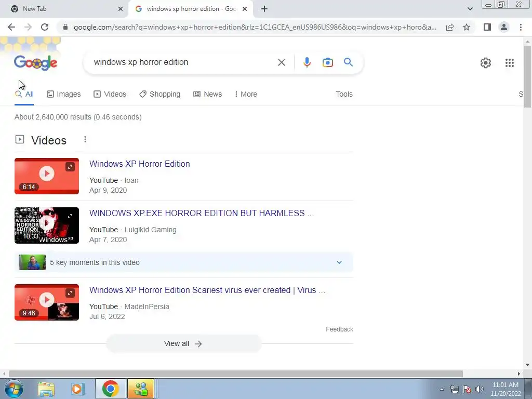532x399 pixels.
Task: Search by image with camera icon
Action: pos(328,62)
